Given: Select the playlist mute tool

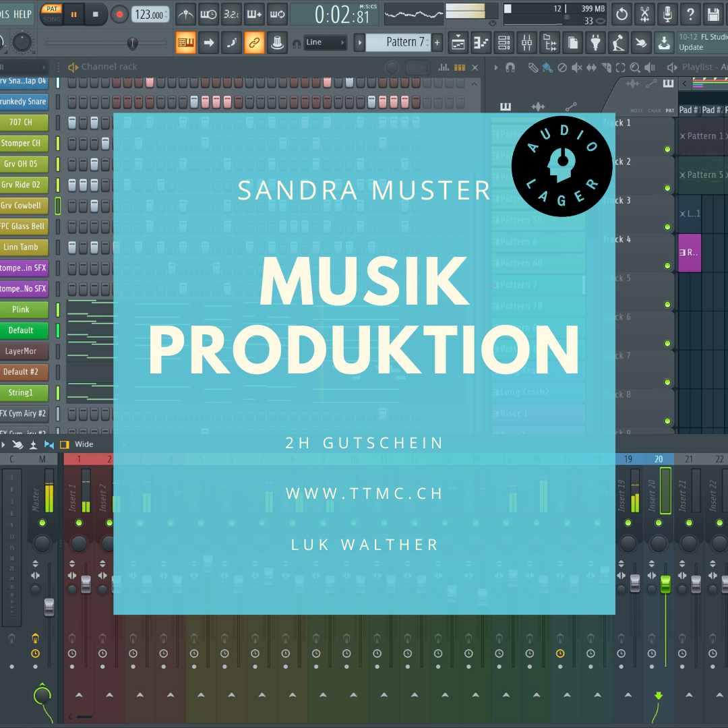Looking at the screenshot, I should tap(576, 68).
